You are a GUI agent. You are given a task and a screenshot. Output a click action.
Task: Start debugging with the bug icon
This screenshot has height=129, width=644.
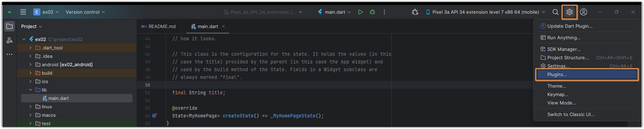(x=372, y=12)
